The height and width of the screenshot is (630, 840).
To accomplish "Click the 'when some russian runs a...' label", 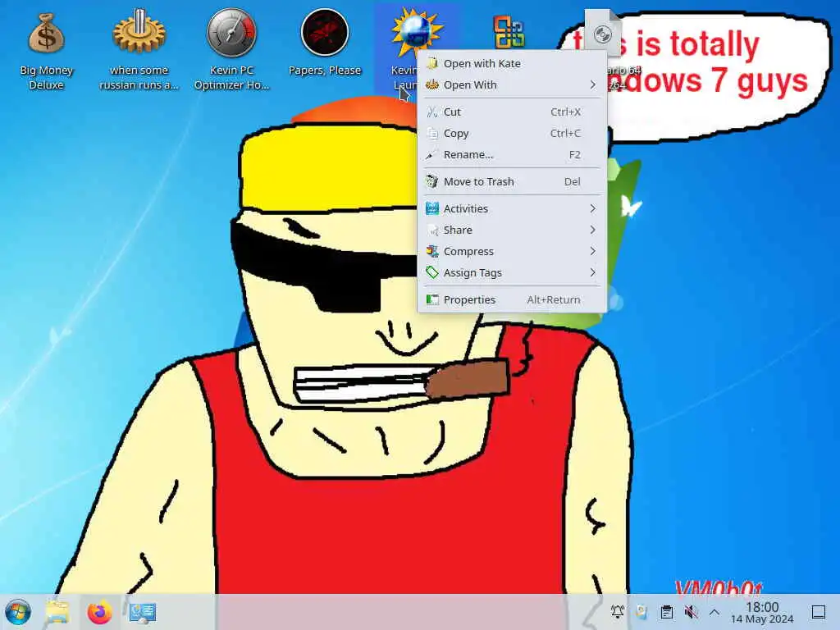I will pos(139,78).
